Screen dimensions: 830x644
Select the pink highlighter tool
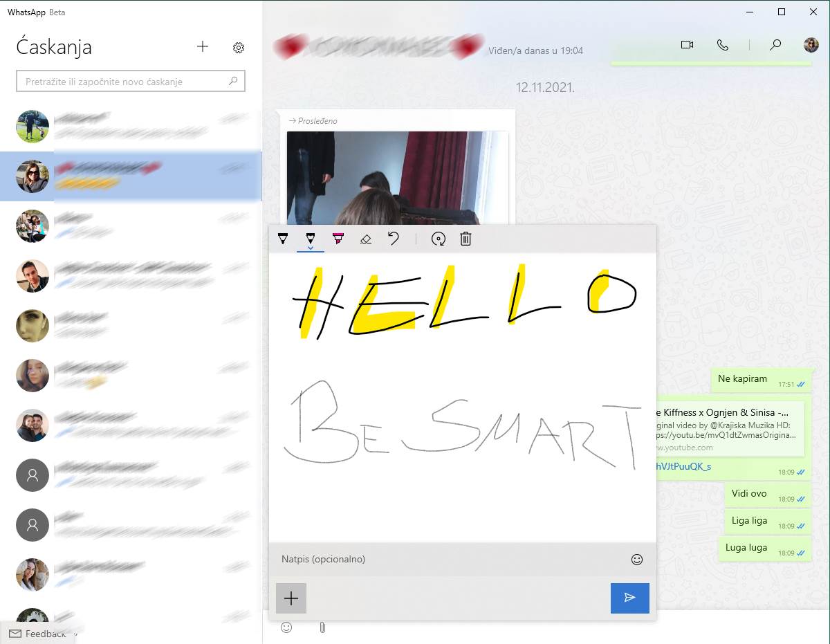[x=338, y=239]
